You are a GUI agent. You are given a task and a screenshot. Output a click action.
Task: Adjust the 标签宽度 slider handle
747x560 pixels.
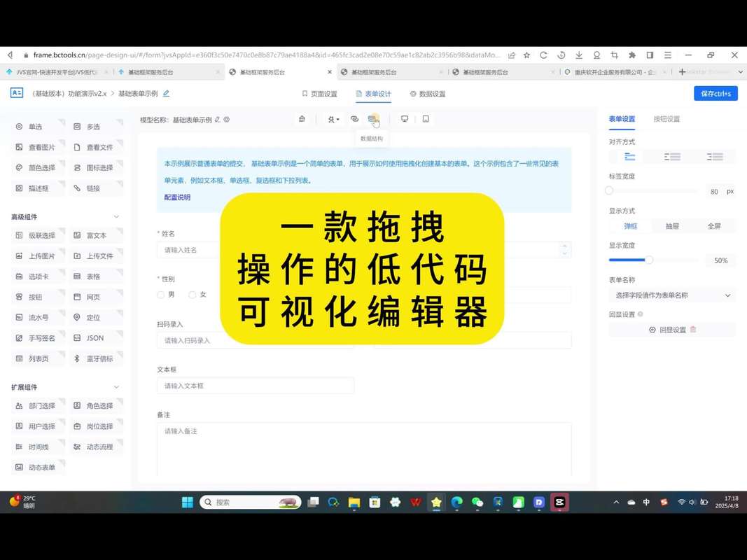click(x=609, y=191)
